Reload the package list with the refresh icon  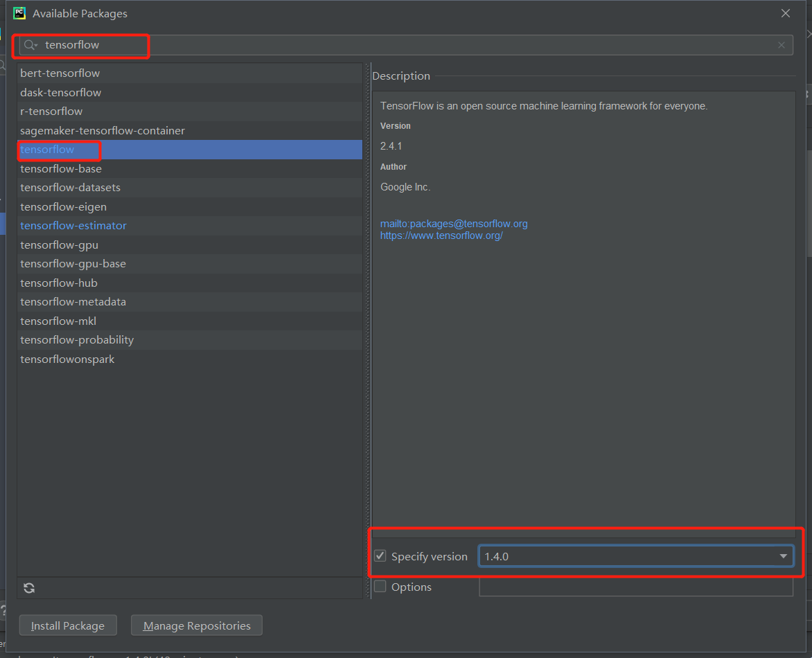point(29,587)
